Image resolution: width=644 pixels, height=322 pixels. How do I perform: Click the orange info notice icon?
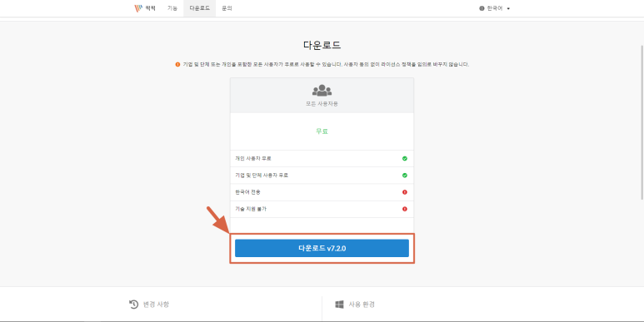point(177,64)
